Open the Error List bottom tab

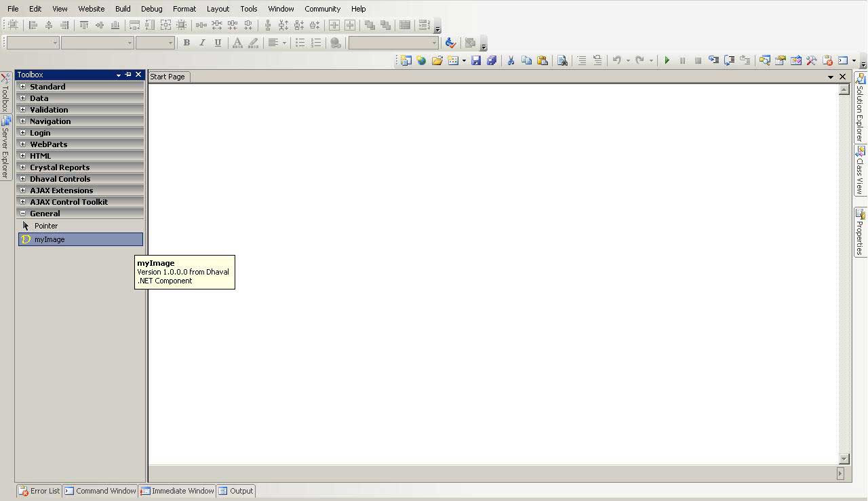pyautogui.click(x=39, y=491)
